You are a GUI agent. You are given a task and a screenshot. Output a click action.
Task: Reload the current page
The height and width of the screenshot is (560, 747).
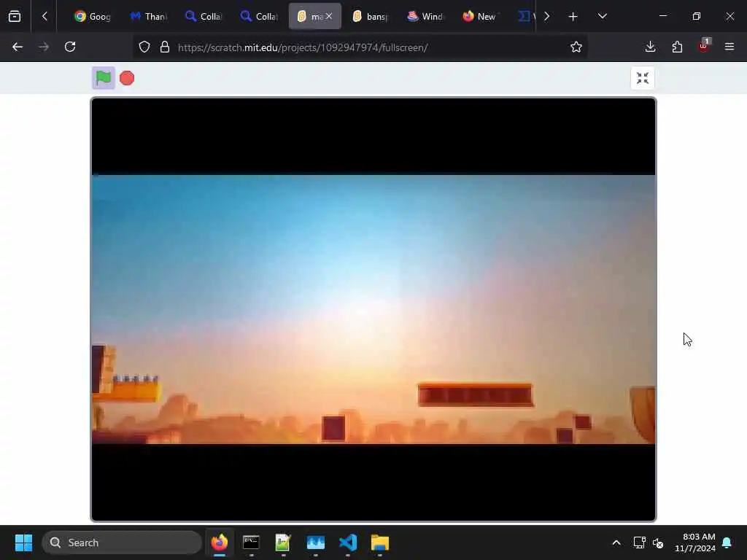[70, 47]
